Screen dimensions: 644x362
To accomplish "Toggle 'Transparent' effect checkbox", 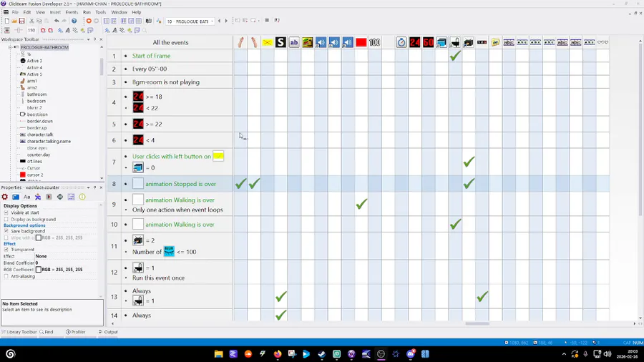I will (6, 250).
